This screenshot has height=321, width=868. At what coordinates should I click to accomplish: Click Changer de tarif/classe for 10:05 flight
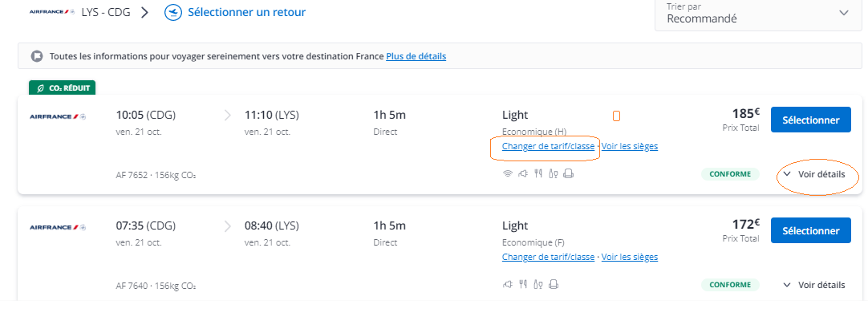tap(548, 146)
